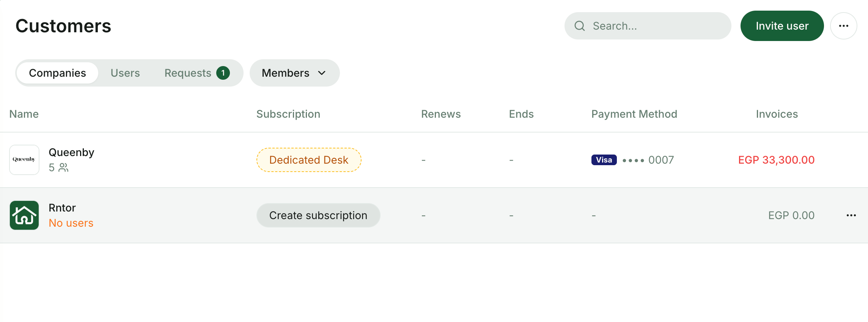Click Create subscription for Rntor
This screenshot has height=322, width=868.
point(318,215)
